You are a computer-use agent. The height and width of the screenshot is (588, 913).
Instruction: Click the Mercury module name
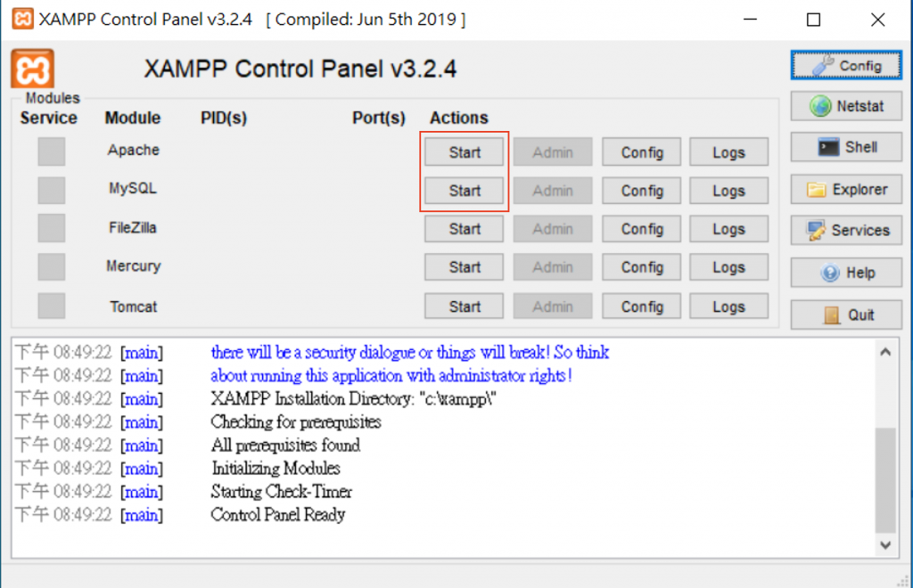[134, 266]
